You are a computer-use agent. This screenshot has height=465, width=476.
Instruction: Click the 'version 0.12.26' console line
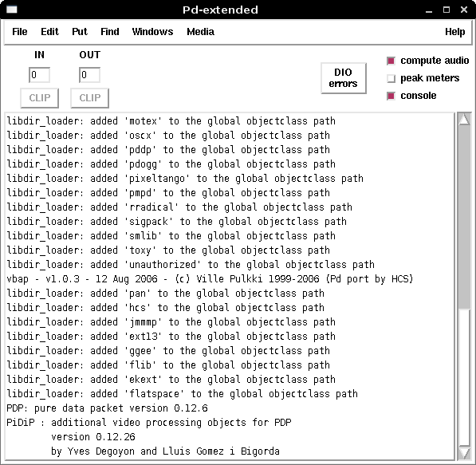click(x=93, y=437)
